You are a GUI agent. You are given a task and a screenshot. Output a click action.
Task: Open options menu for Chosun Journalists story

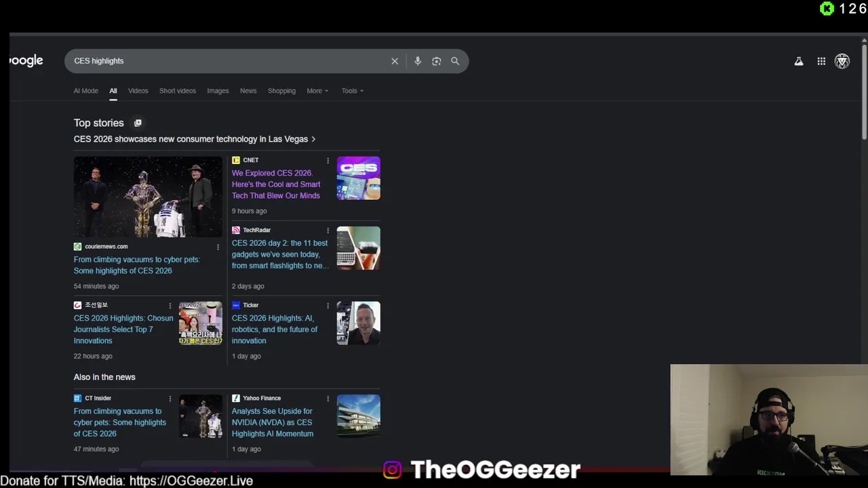170,306
